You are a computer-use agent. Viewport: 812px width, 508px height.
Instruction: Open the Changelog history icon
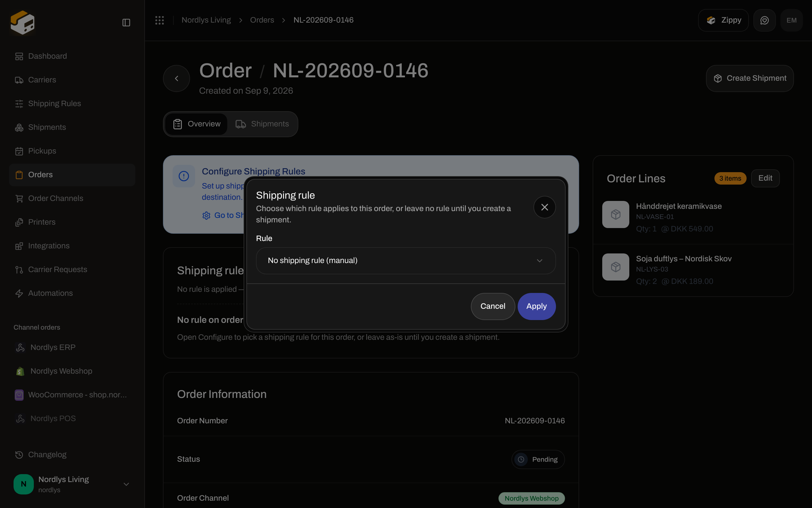click(19, 455)
